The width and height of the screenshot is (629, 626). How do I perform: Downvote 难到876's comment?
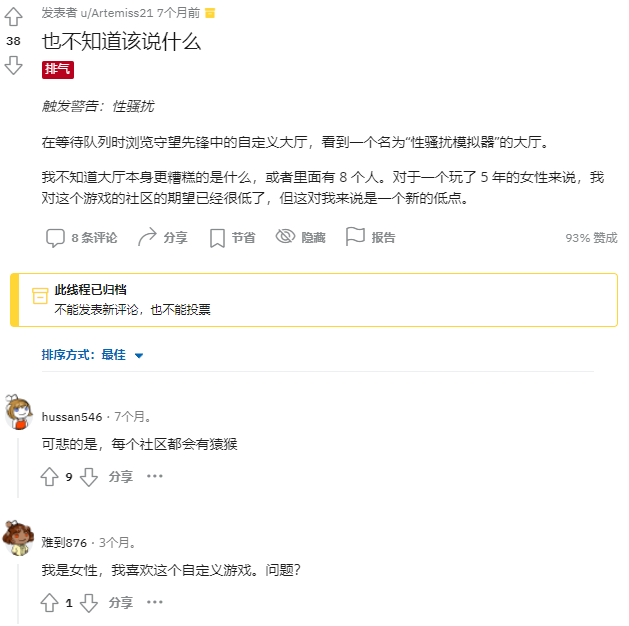[89, 602]
